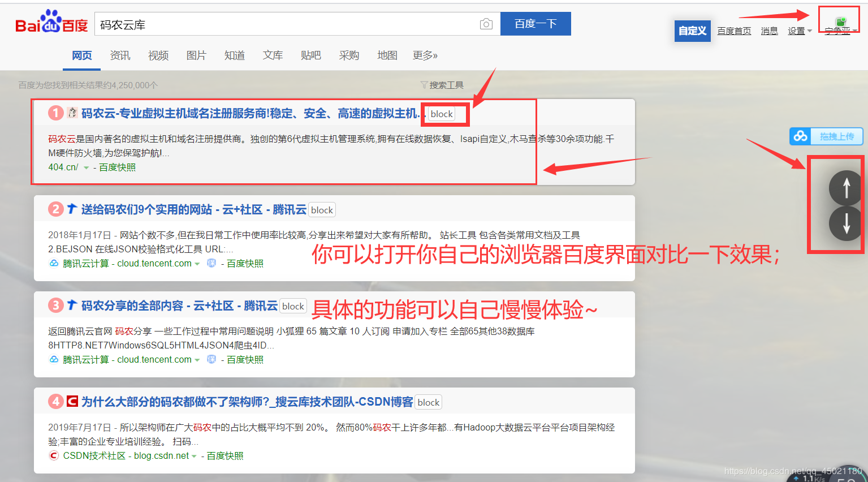Open result 为什么大部分的码农都做不了架构师
Viewport: 868px width, 482px height.
tap(247, 402)
